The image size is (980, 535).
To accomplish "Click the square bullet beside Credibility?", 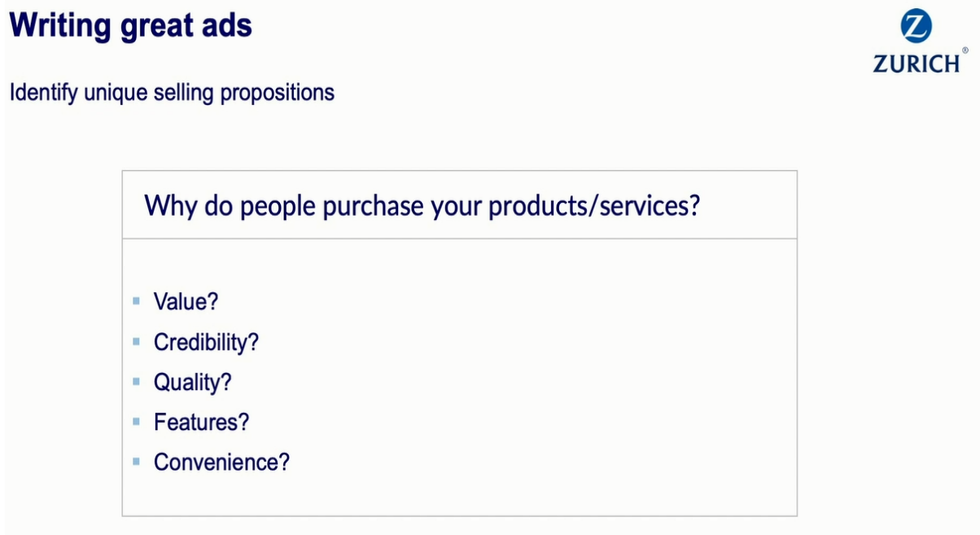I will (136, 341).
